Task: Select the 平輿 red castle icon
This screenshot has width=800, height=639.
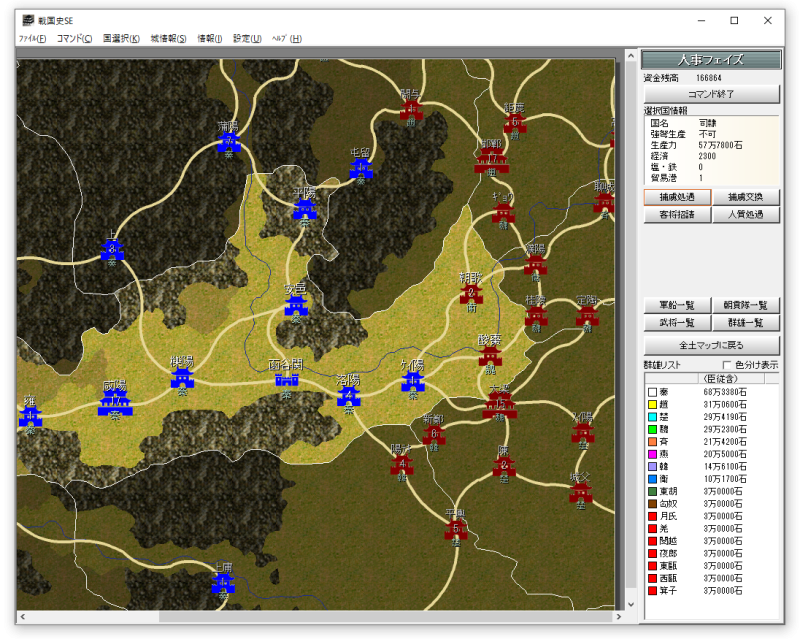Action: pos(456,529)
